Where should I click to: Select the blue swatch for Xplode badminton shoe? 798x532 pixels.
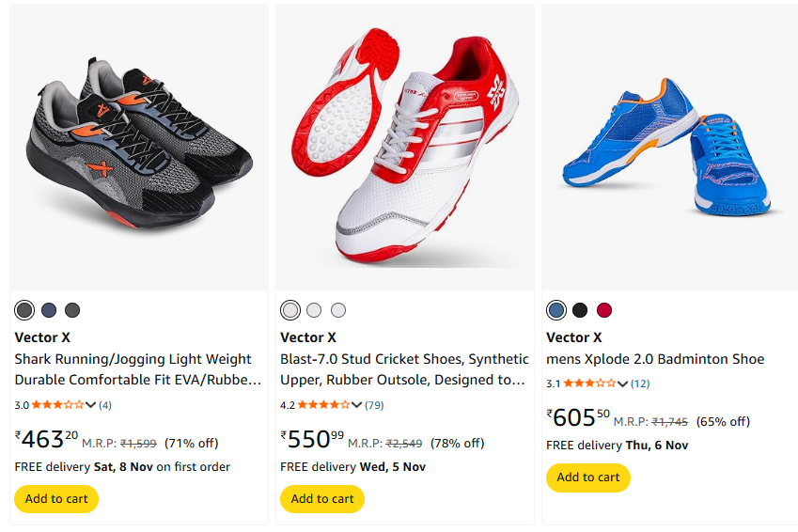(556, 310)
